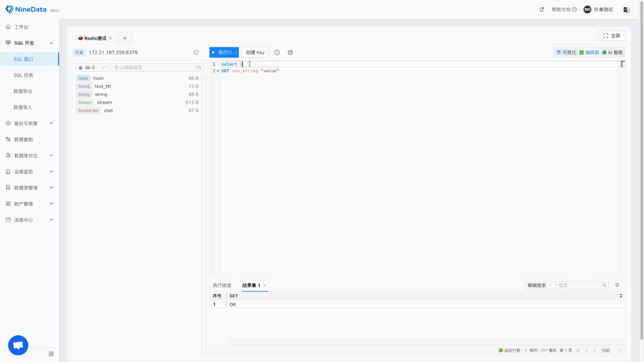Click the 创建 Key button
This screenshot has height=362, width=644.
coord(254,52)
